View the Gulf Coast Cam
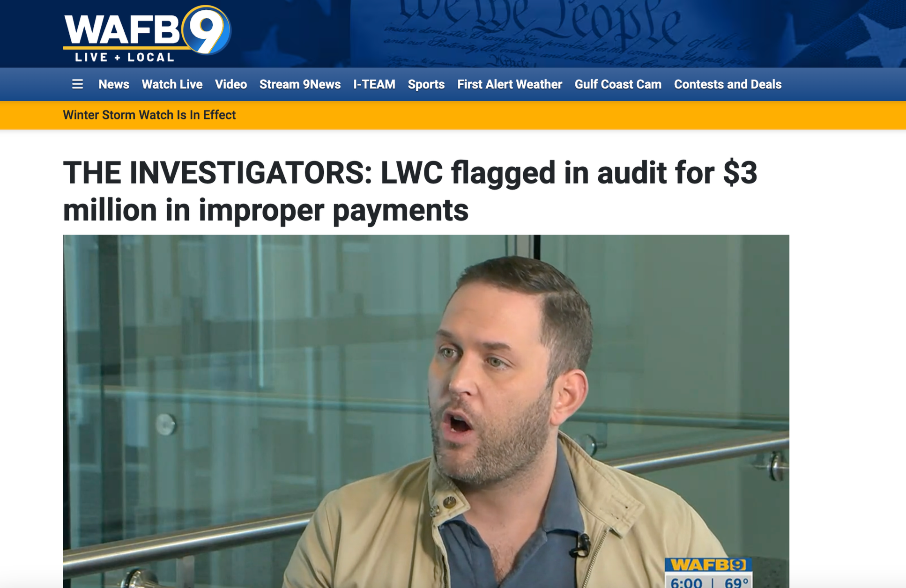 (x=618, y=84)
